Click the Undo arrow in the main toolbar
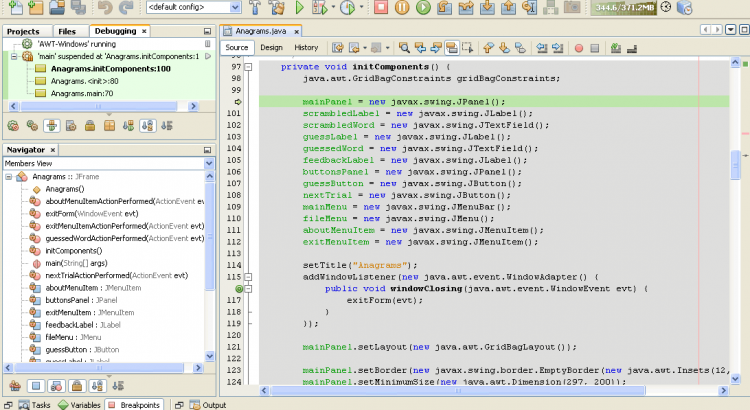Screen dimensions: 750x410 106,8
